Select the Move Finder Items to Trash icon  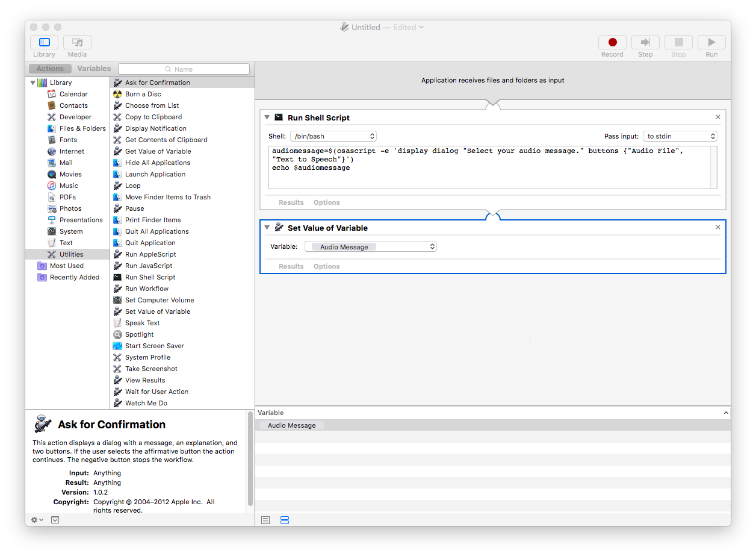coord(117,197)
